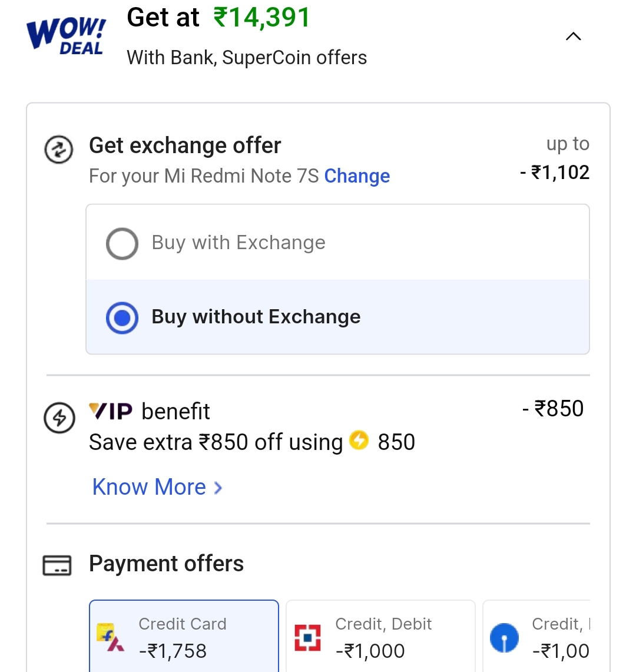Click the Get at ₹14,391 price heading
The height and width of the screenshot is (672, 636).
218,18
